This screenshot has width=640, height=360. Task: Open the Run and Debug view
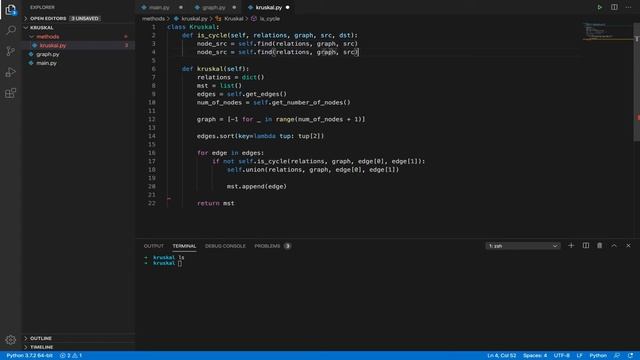(x=11, y=72)
